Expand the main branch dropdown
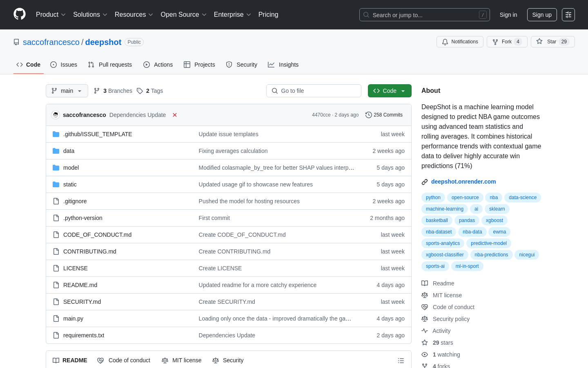The image size is (588, 368). [x=67, y=91]
